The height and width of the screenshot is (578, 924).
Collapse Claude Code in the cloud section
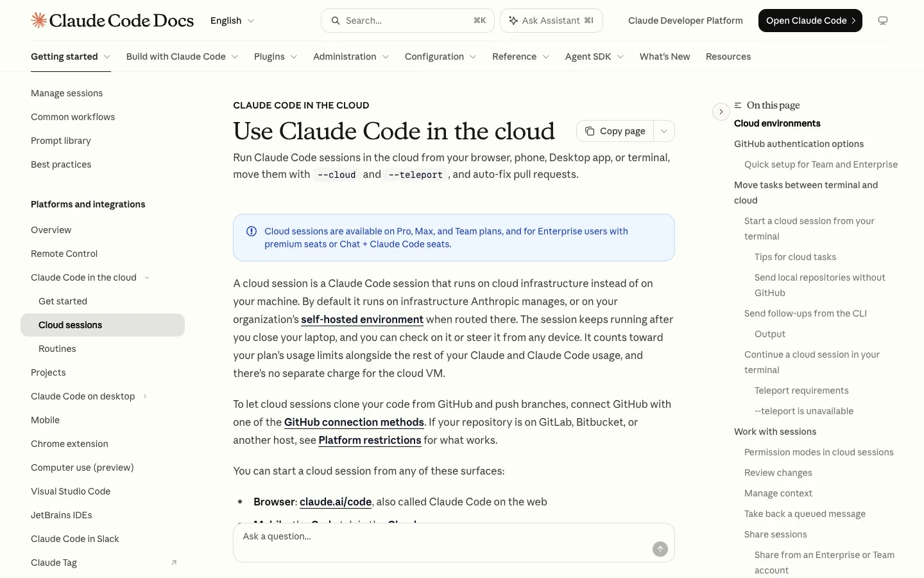pos(147,277)
